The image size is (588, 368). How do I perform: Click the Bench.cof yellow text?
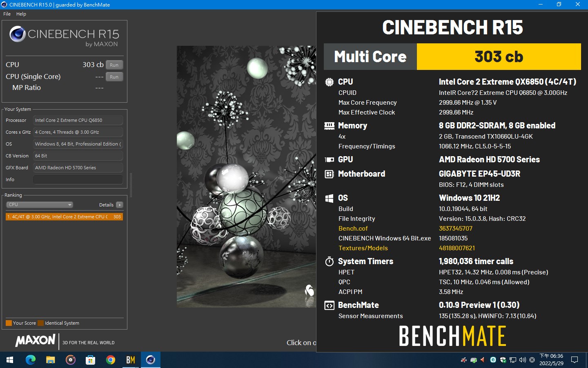click(353, 229)
